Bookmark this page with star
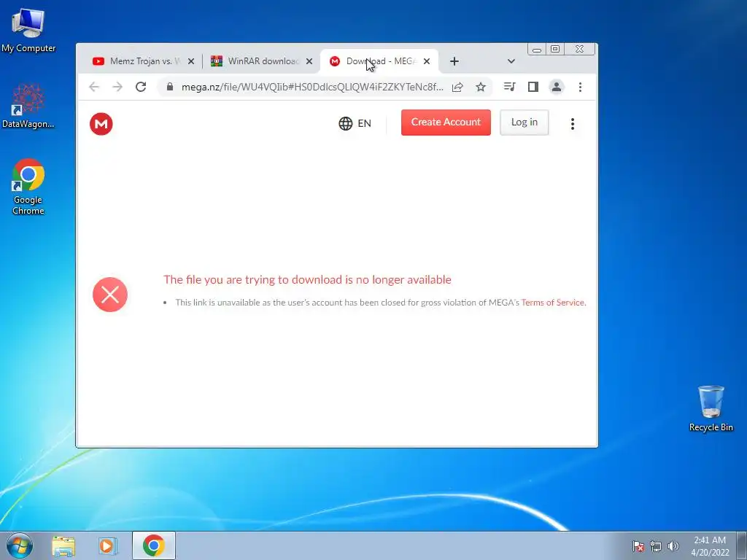 (x=481, y=87)
